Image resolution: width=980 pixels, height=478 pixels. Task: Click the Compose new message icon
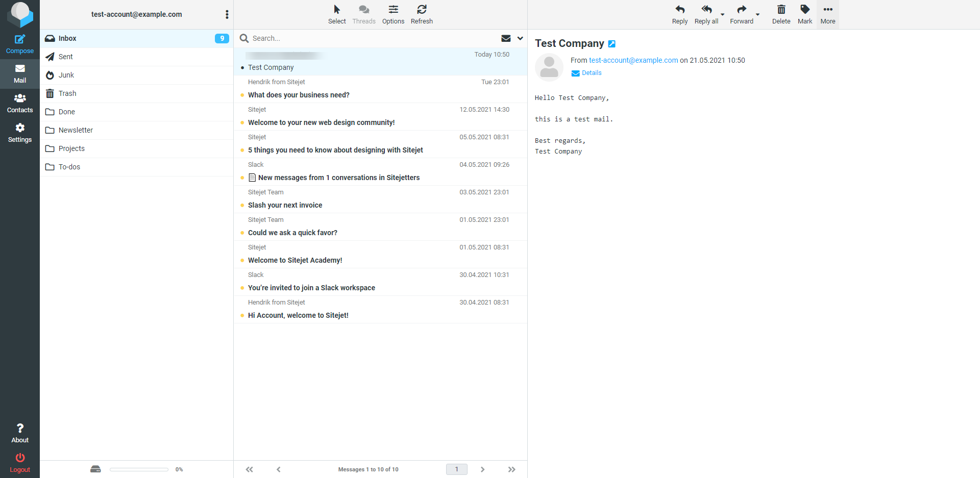pyautogui.click(x=20, y=40)
